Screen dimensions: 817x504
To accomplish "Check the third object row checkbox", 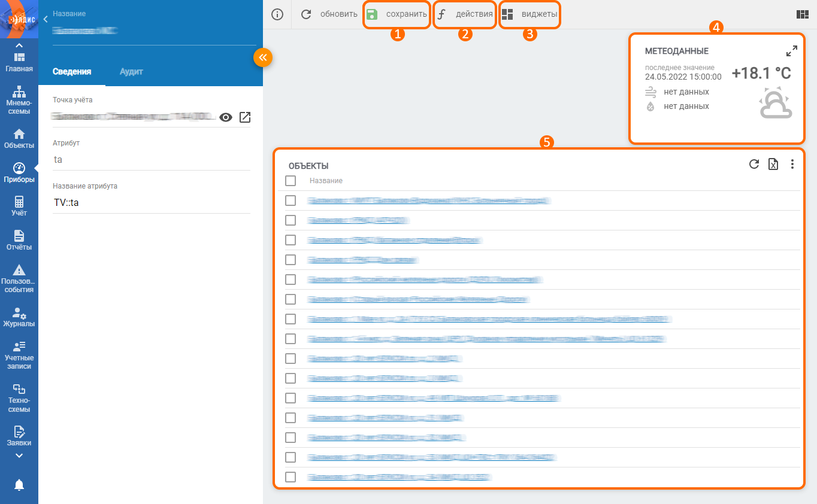I will pos(291,240).
